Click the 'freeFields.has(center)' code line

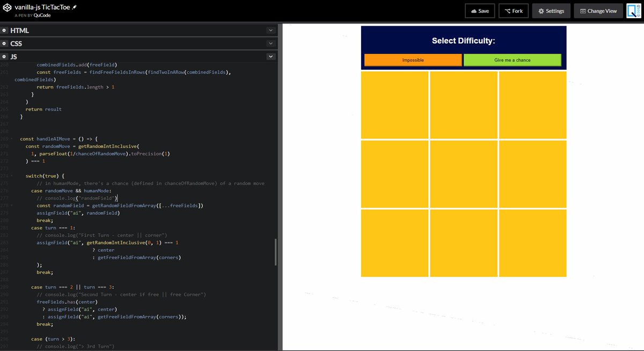point(68,302)
